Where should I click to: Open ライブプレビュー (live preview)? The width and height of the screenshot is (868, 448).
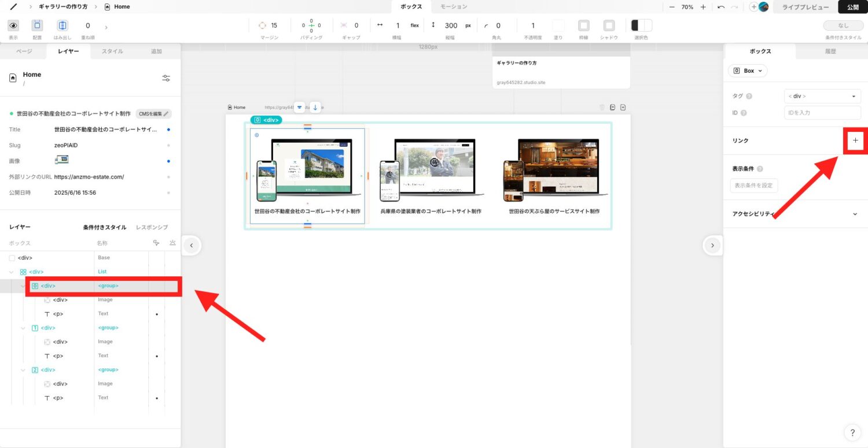click(x=804, y=7)
